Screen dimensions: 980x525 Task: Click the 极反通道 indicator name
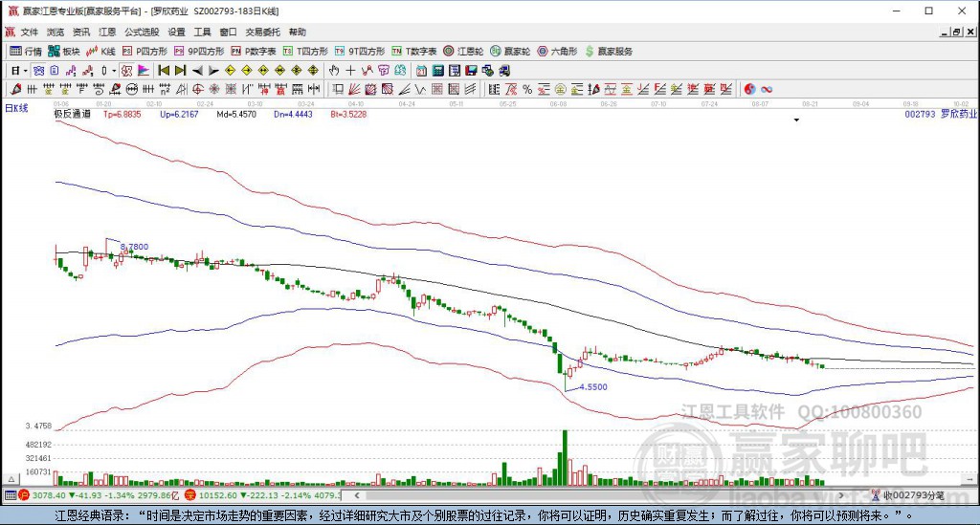click(x=72, y=114)
